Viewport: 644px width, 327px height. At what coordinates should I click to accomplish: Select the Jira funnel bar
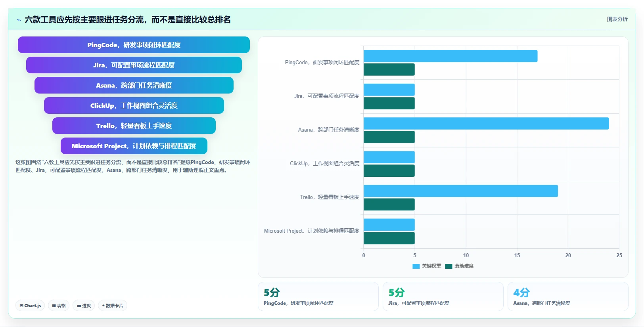pos(134,65)
